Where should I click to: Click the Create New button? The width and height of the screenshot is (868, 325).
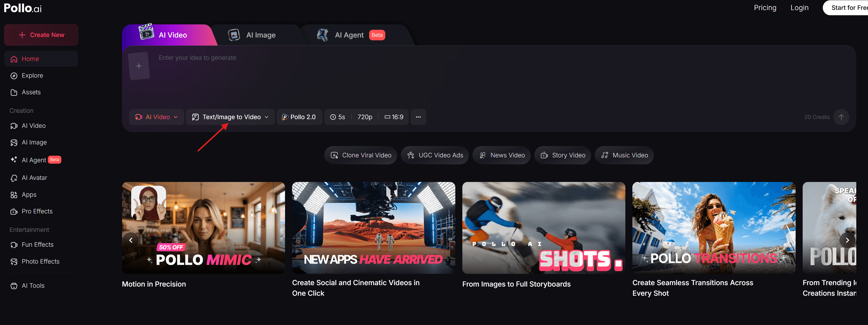click(41, 35)
